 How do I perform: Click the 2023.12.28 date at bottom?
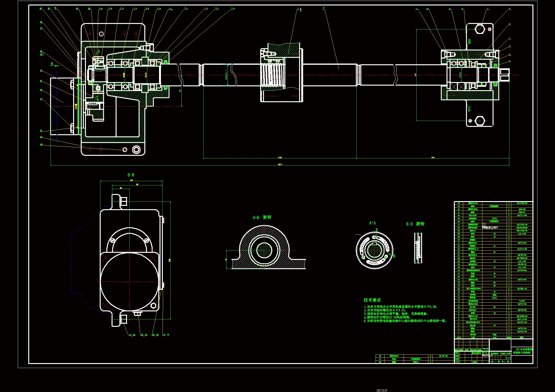pos(382,390)
